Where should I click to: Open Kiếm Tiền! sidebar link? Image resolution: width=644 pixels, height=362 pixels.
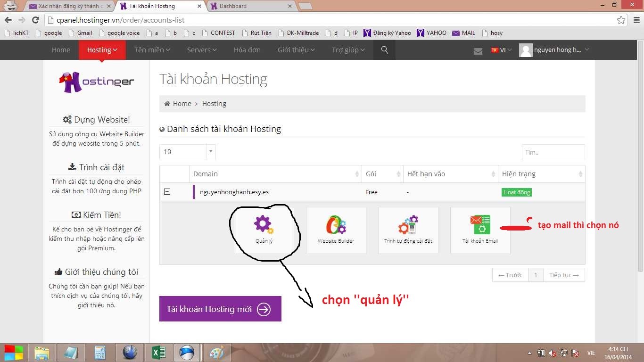(x=96, y=215)
